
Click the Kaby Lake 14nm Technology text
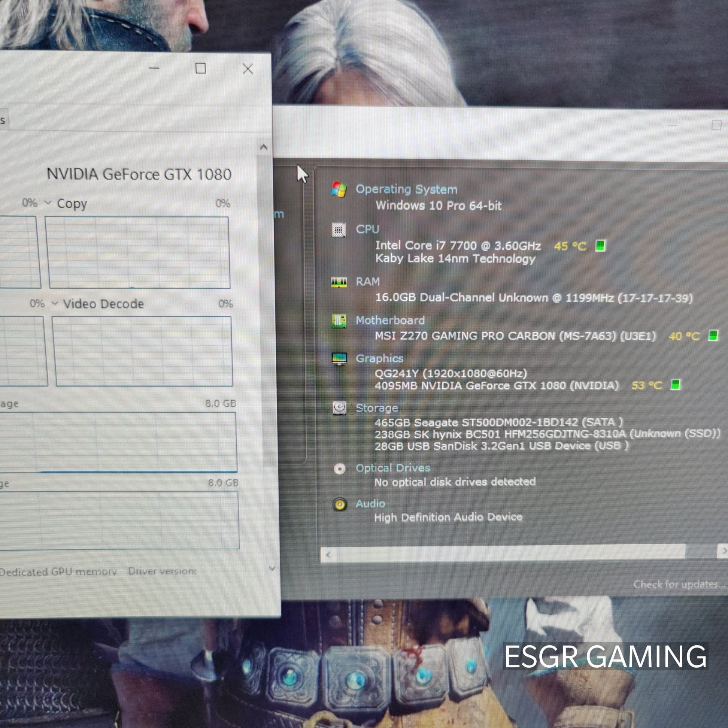click(x=455, y=259)
